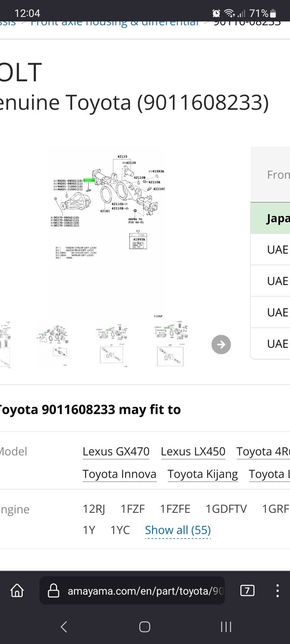Open the Toyota Kijang model link
The image size is (290, 644).
(203, 474)
